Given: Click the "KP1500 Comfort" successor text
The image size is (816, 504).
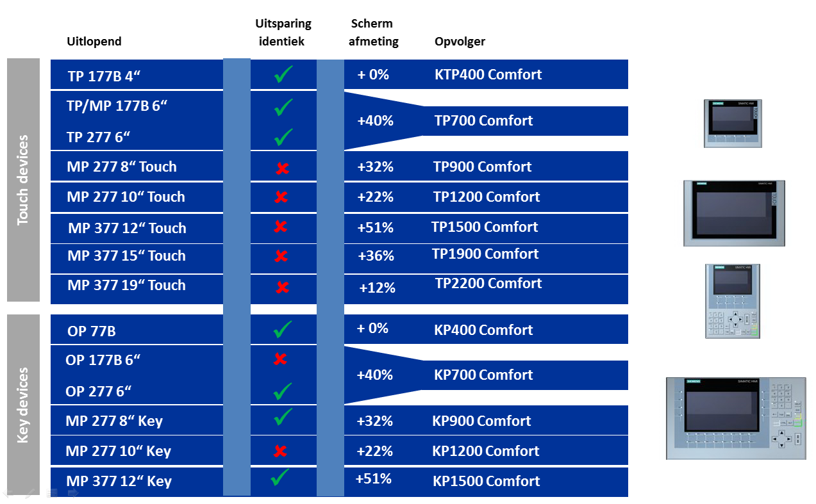Looking at the screenshot, I should [x=486, y=481].
